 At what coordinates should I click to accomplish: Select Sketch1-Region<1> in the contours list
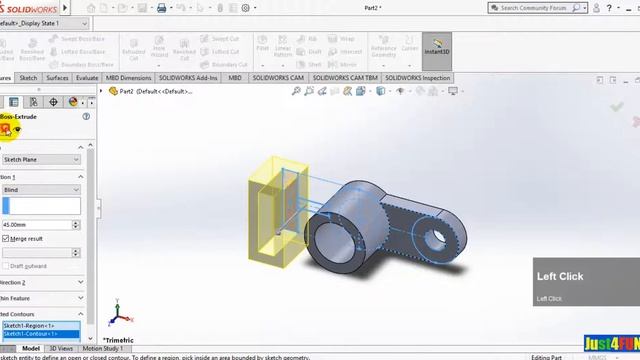41,326
